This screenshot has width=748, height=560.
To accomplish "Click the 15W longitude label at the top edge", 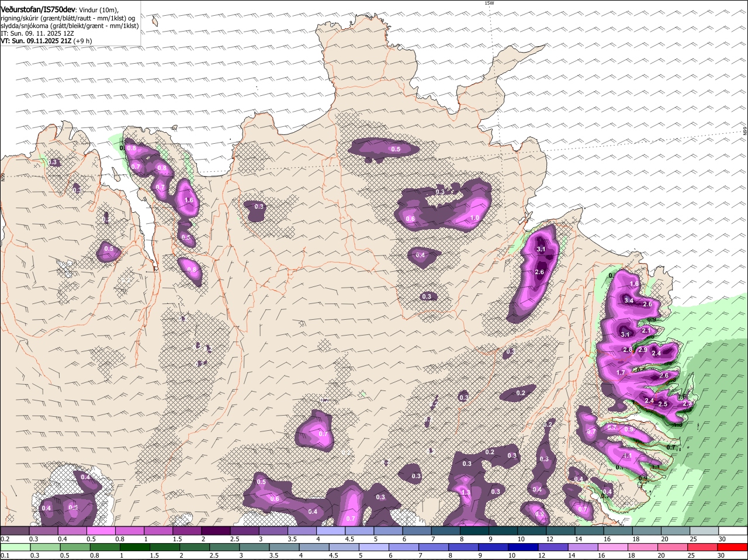I will point(489,3).
